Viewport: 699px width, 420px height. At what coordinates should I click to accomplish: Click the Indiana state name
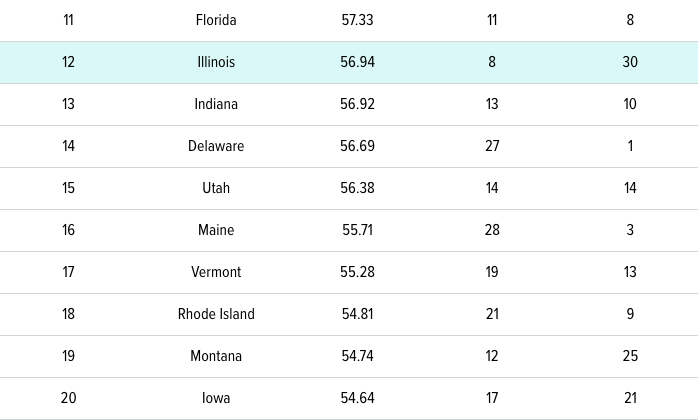[216, 104]
